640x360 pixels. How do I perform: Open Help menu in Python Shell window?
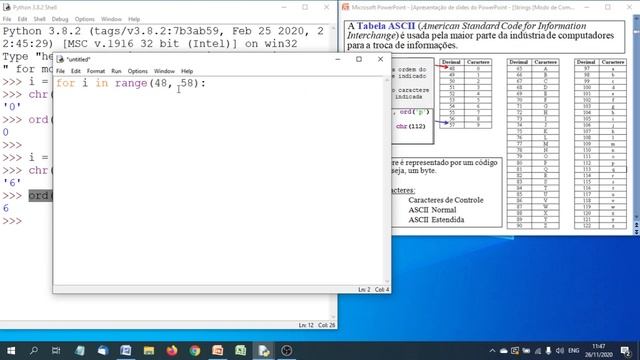point(134,19)
